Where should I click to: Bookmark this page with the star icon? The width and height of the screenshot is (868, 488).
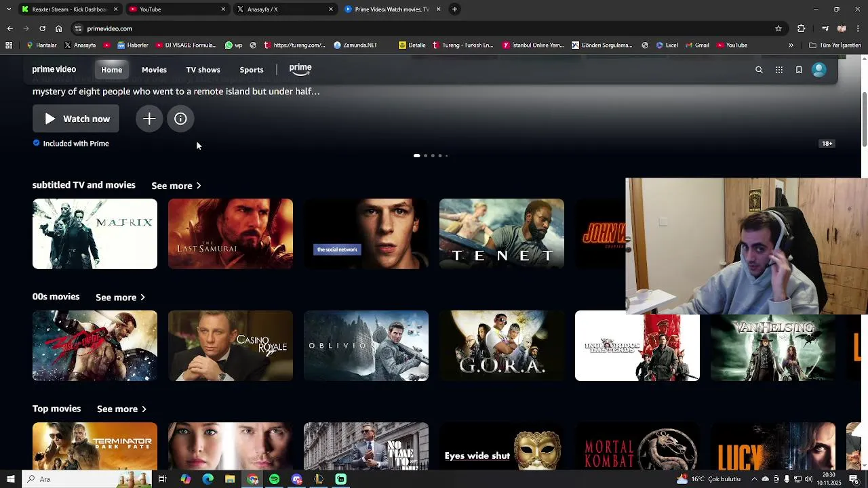[x=778, y=28]
